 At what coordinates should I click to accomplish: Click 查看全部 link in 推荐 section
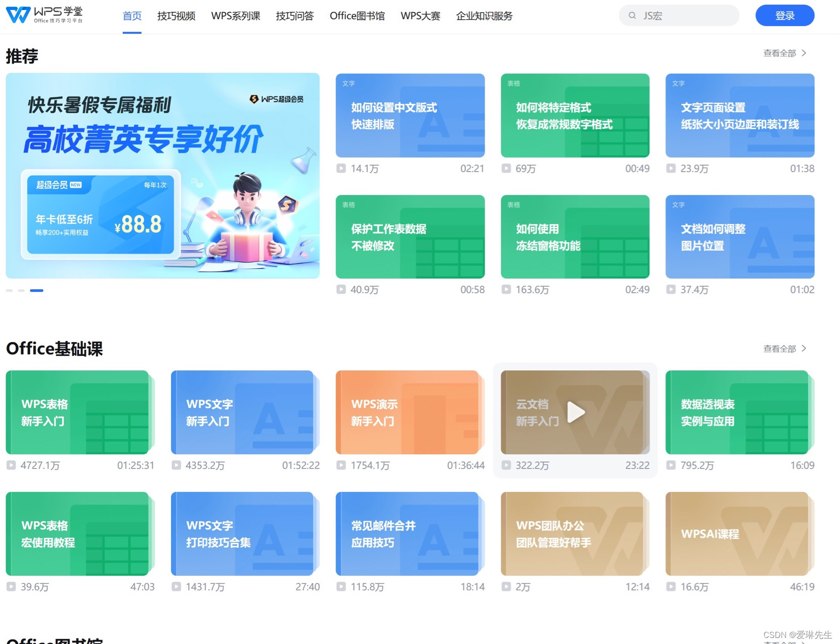780,53
